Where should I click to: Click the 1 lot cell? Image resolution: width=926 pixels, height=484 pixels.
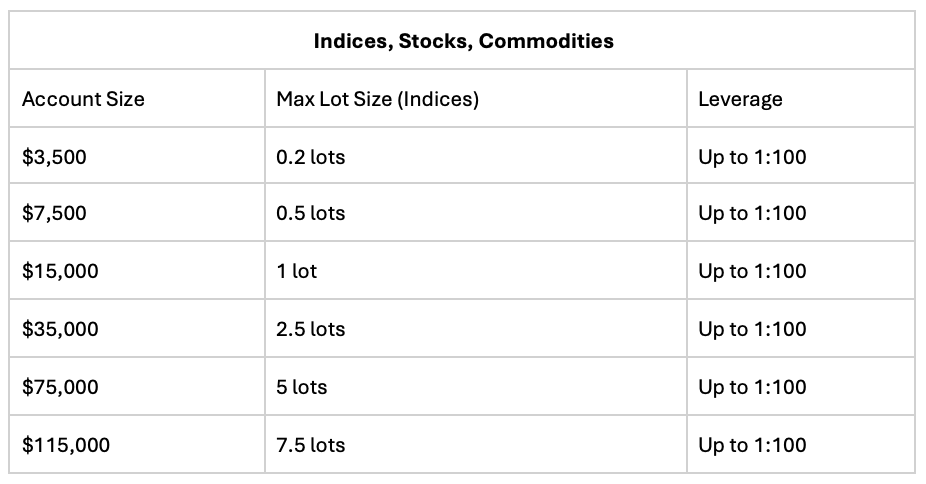476,270
